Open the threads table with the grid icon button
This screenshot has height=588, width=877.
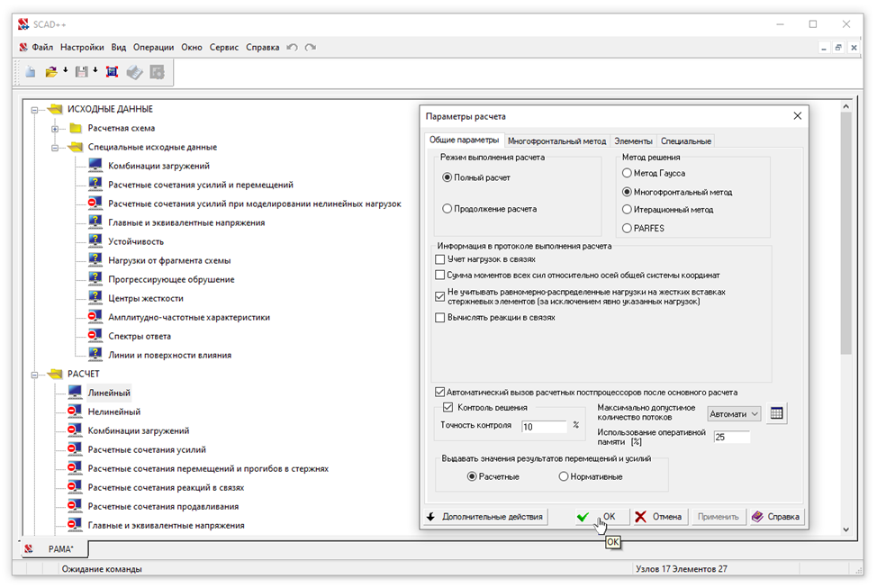tap(776, 413)
